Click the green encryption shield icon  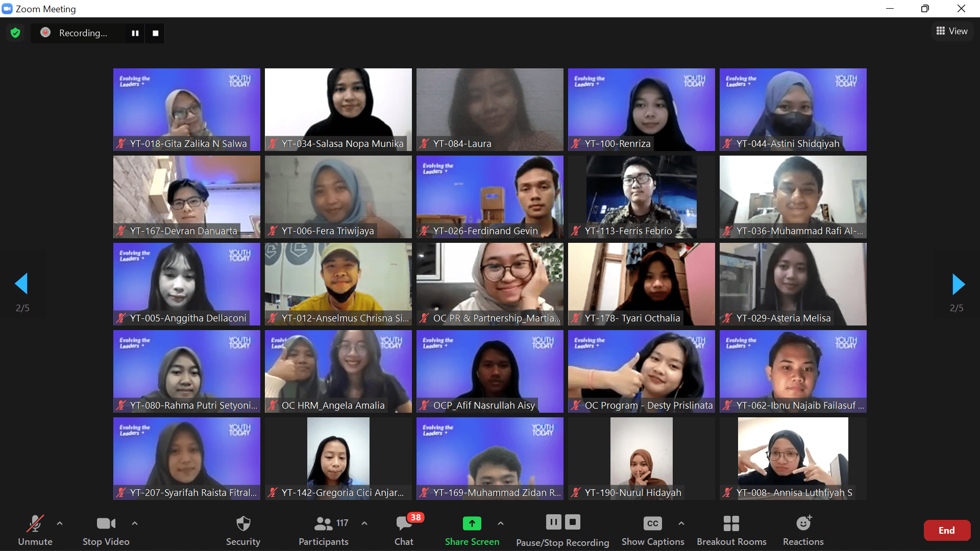click(15, 33)
